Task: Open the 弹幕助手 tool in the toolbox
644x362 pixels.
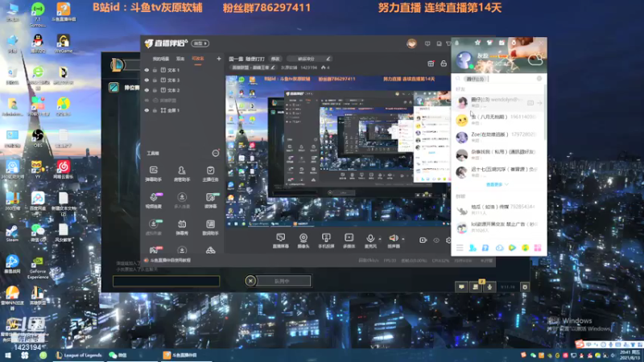Action: [154, 173]
